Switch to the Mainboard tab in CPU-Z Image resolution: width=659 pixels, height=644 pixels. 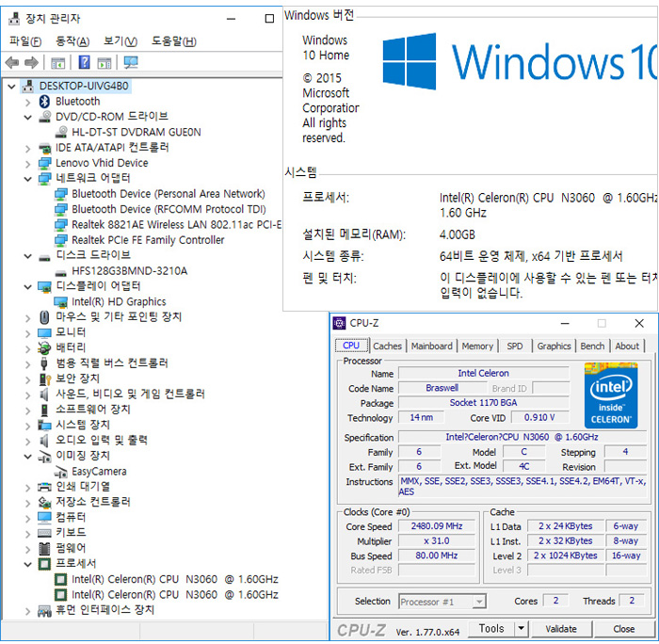click(x=431, y=346)
